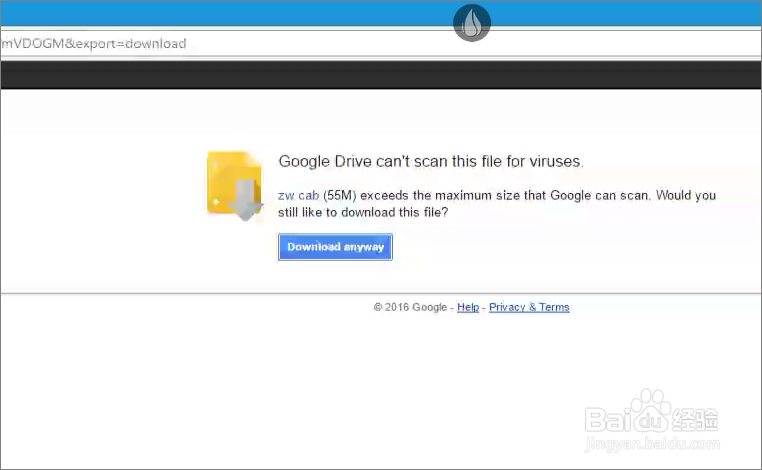762x470 pixels.
Task: Open the Privacy & Terms link
Action: click(x=529, y=307)
